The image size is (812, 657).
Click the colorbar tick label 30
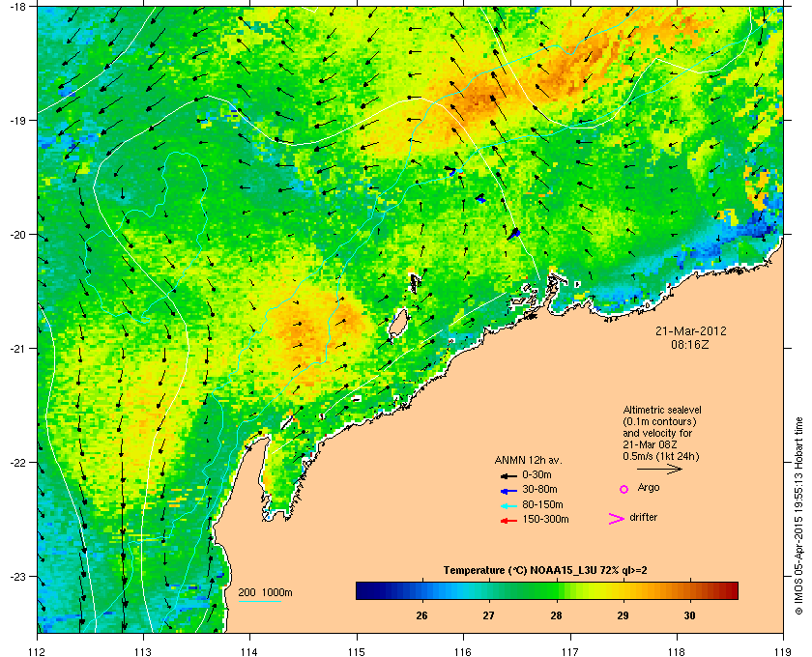tap(690, 615)
